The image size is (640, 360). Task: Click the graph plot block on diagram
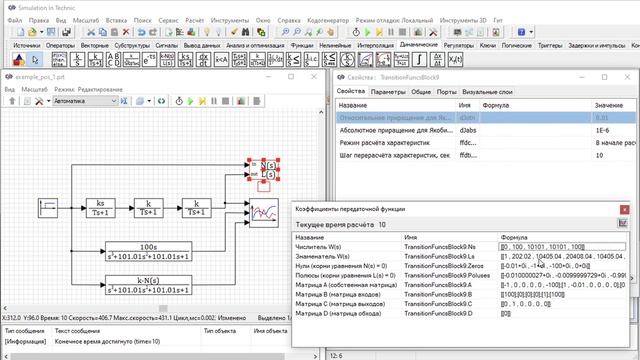click(x=264, y=213)
